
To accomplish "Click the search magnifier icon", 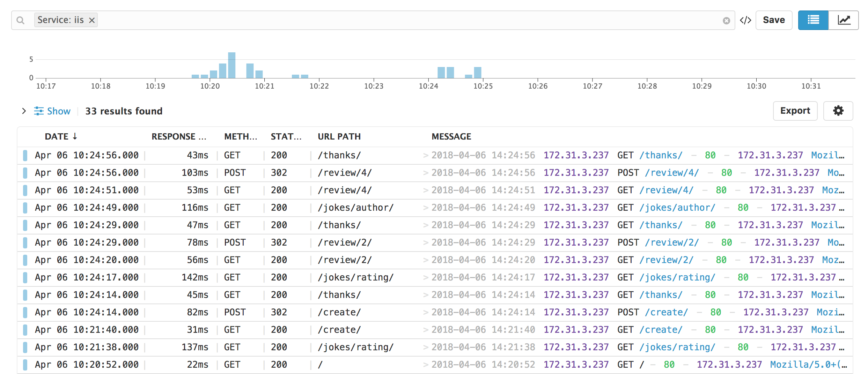I will click(20, 20).
